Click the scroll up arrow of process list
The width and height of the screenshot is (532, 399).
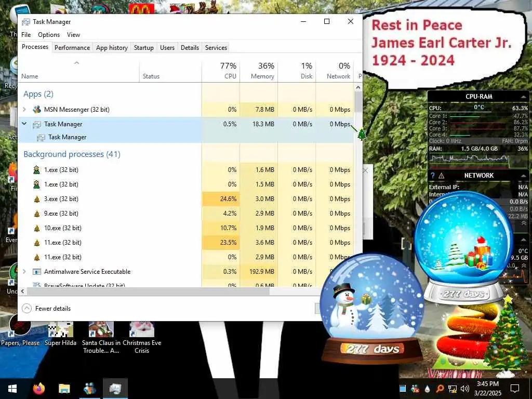coord(358,87)
